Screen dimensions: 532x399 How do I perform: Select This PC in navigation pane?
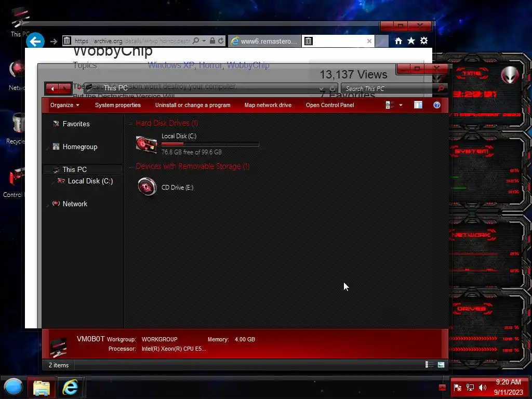click(x=75, y=169)
